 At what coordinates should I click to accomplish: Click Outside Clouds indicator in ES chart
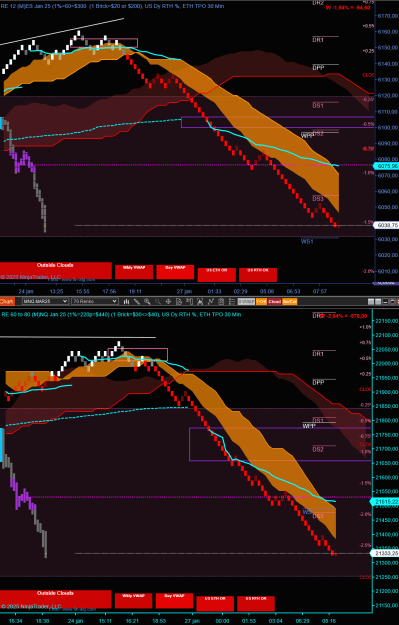point(56,270)
